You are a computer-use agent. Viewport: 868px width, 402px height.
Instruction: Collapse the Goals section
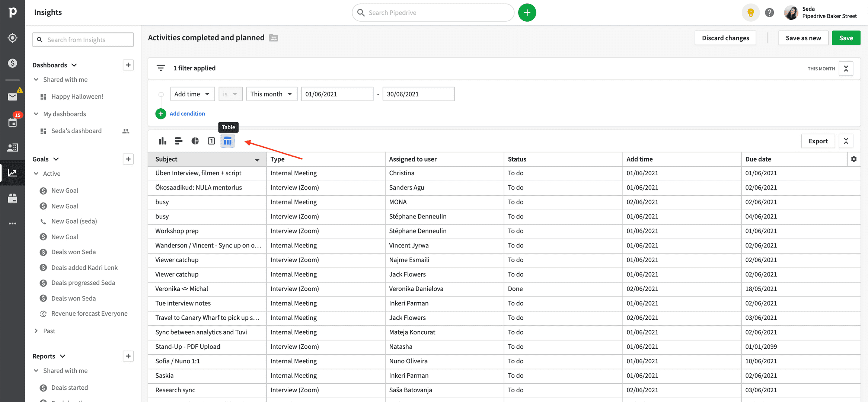tap(56, 159)
